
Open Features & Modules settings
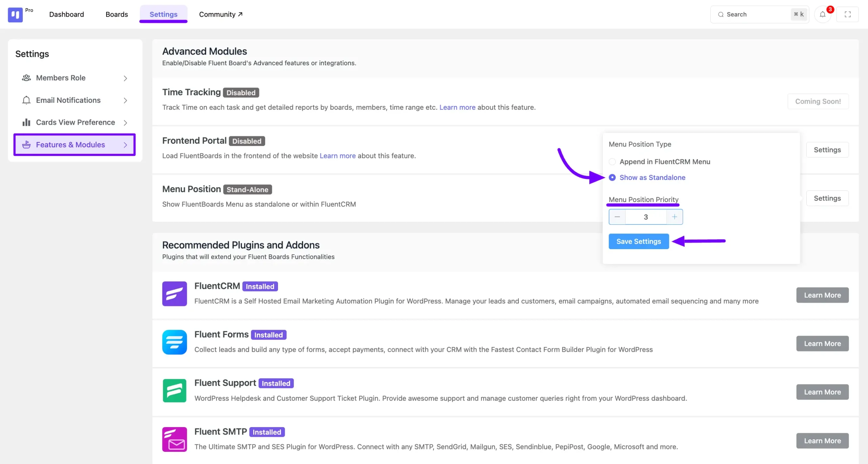tap(75, 145)
